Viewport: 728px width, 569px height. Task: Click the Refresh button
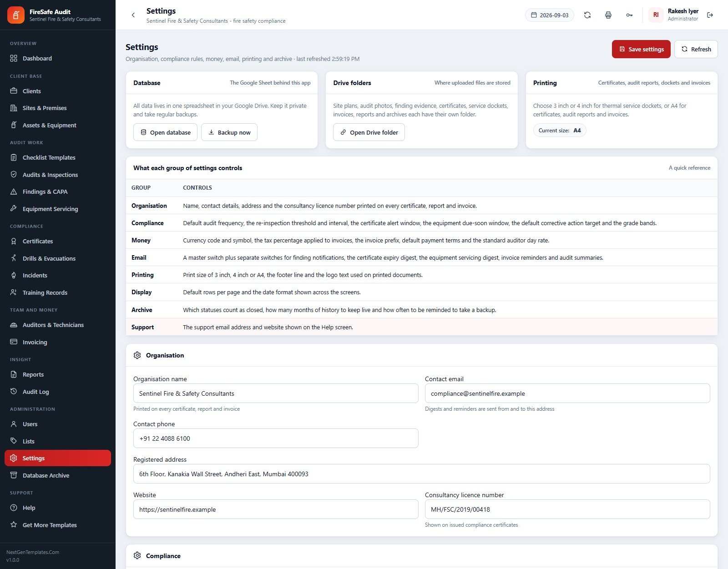pyautogui.click(x=696, y=49)
